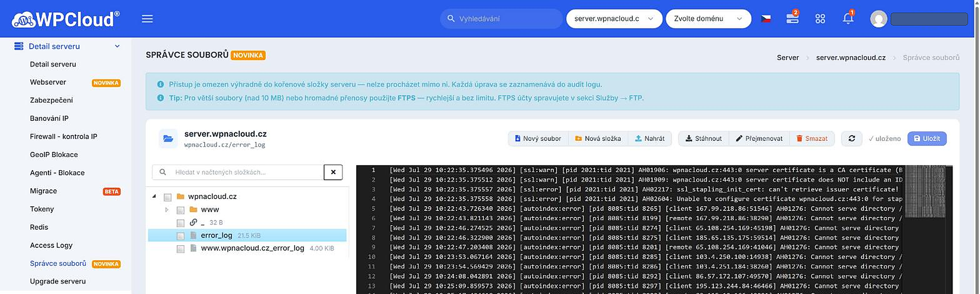Click the WPCloud logo

pos(65,19)
